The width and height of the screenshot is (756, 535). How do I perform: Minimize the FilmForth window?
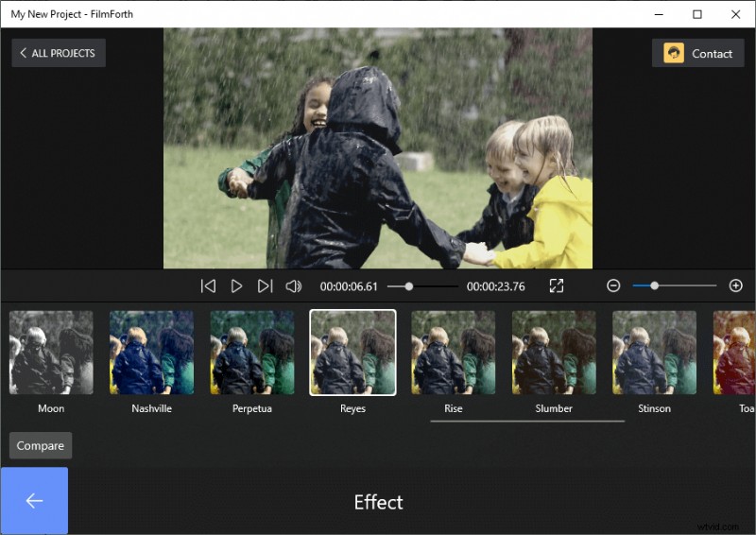[659, 14]
